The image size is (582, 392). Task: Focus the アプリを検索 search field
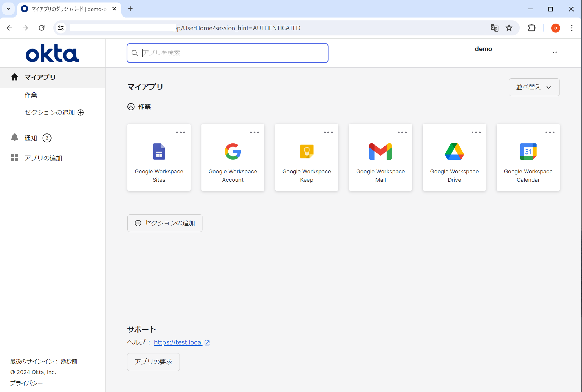coord(227,53)
